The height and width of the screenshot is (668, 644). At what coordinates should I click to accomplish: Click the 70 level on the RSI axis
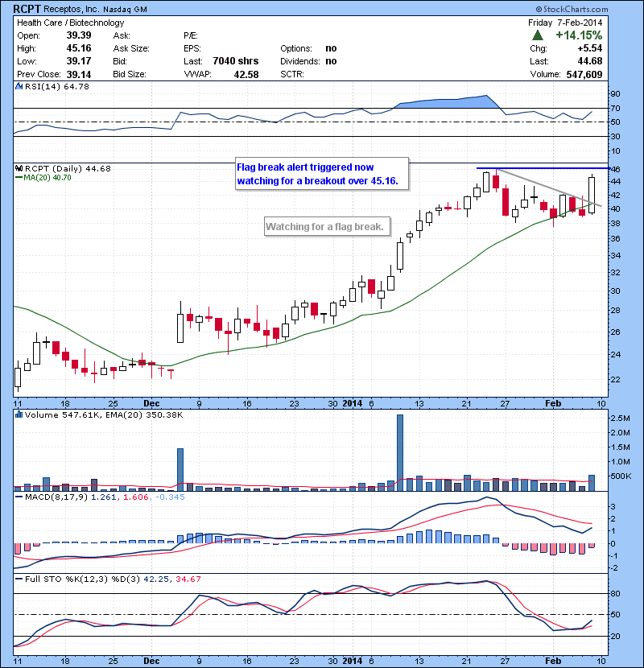(616, 108)
